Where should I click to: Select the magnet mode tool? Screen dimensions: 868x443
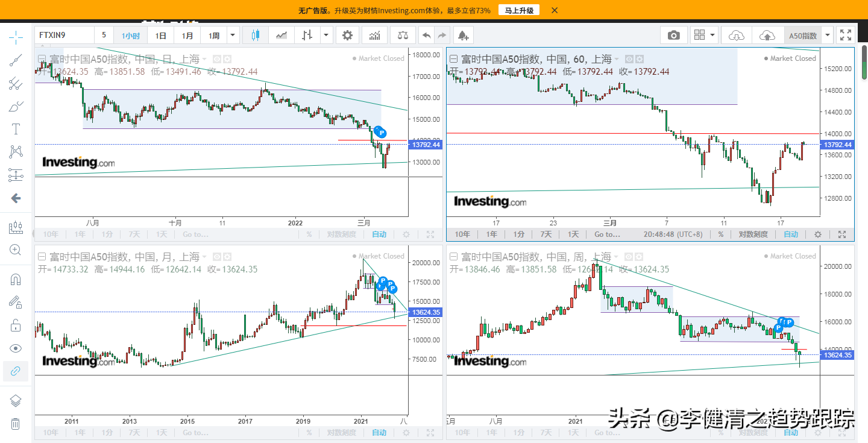[16, 280]
